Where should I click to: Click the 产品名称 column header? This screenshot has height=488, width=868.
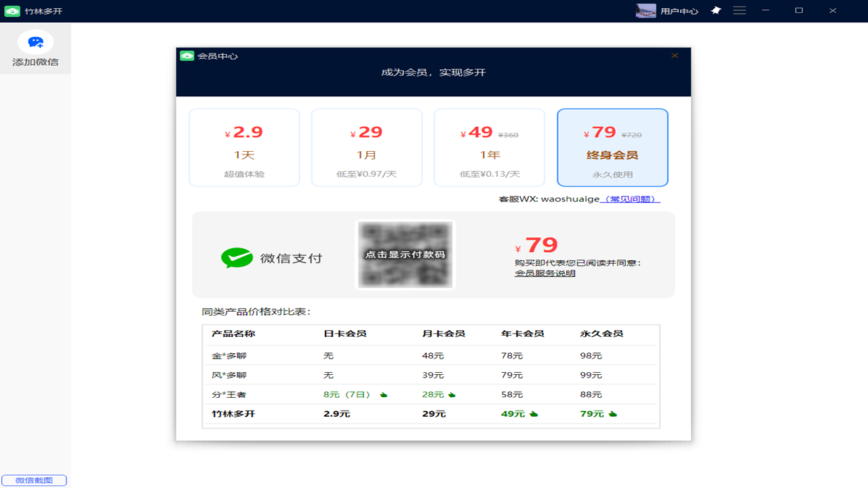(x=233, y=334)
